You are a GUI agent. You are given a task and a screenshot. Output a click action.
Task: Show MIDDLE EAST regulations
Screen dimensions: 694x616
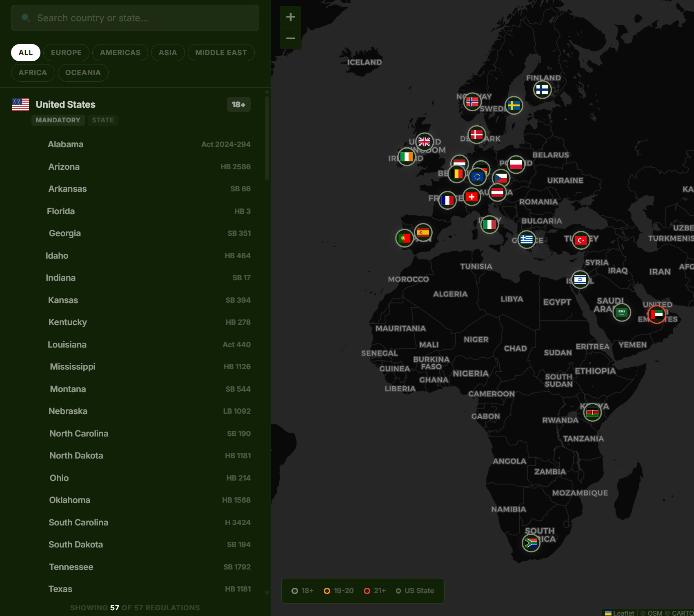click(221, 53)
